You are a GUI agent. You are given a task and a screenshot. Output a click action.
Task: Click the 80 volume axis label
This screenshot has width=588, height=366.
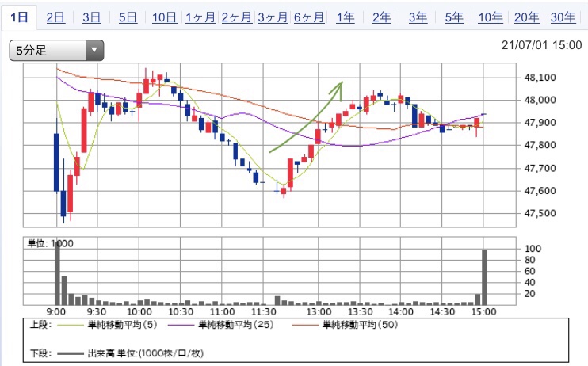pos(530,260)
